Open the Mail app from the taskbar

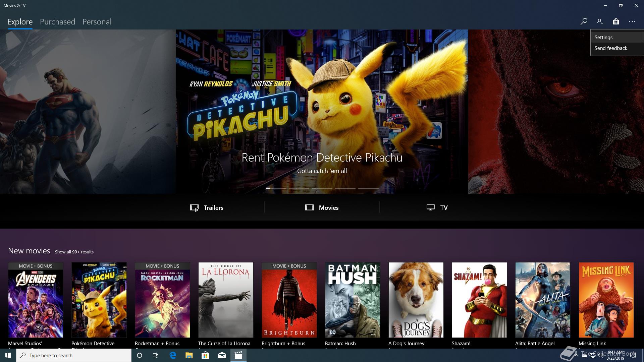pyautogui.click(x=222, y=355)
